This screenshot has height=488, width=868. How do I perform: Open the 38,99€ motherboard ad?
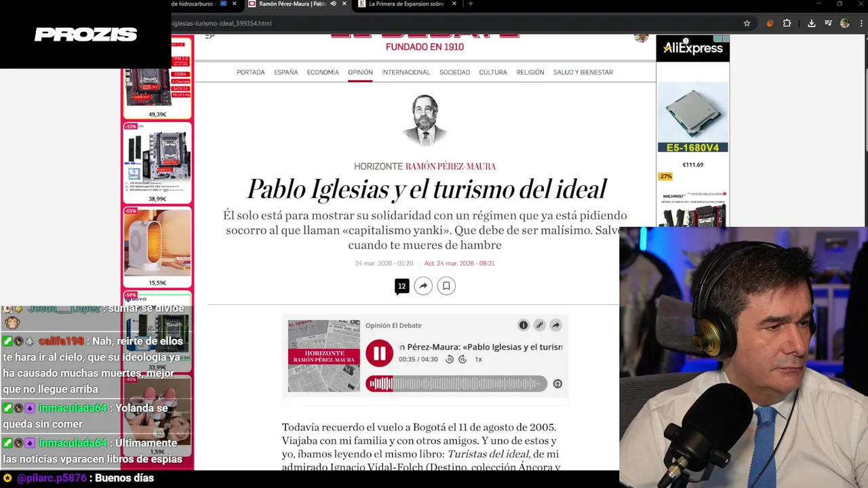click(157, 163)
